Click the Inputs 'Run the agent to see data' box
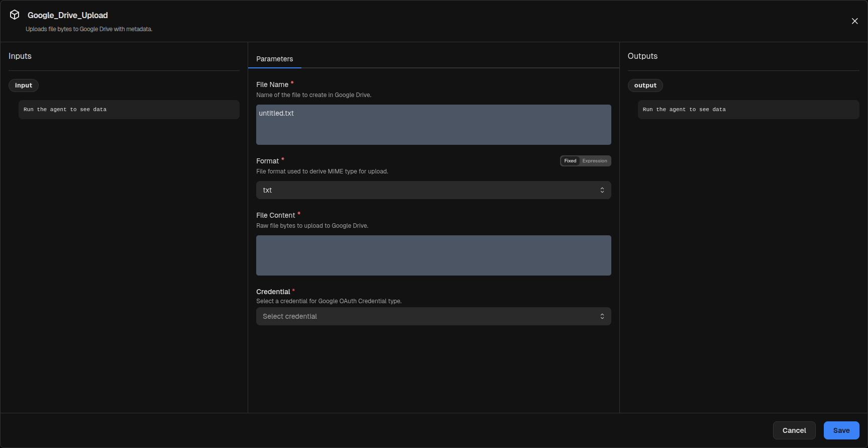 pyautogui.click(x=129, y=110)
